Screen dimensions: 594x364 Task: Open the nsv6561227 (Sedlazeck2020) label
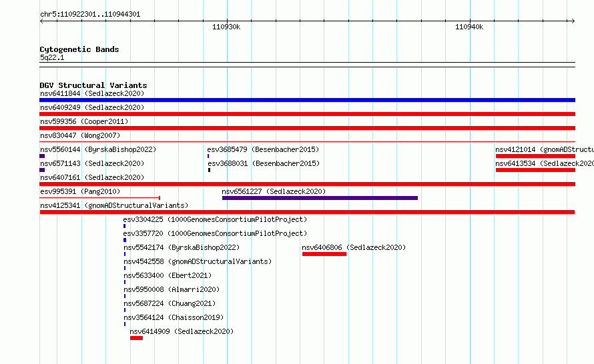point(274,191)
